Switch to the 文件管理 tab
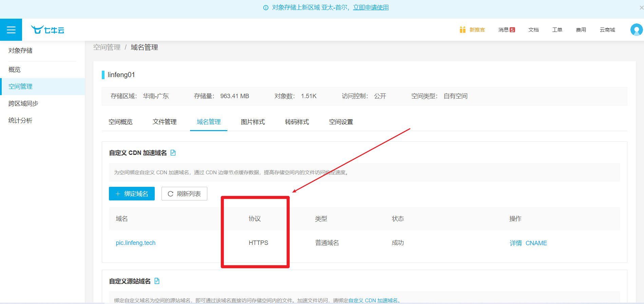644x304 pixels. pyautogui.click(x=165, y=122)
